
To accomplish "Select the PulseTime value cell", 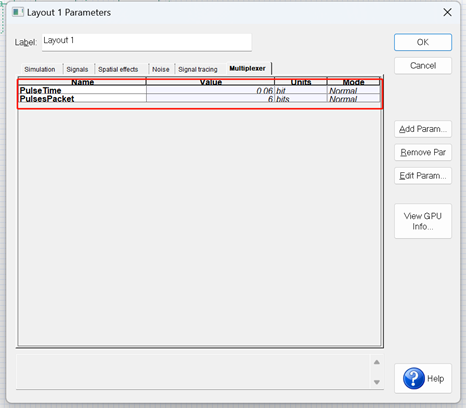I will (x=210, y=91).
